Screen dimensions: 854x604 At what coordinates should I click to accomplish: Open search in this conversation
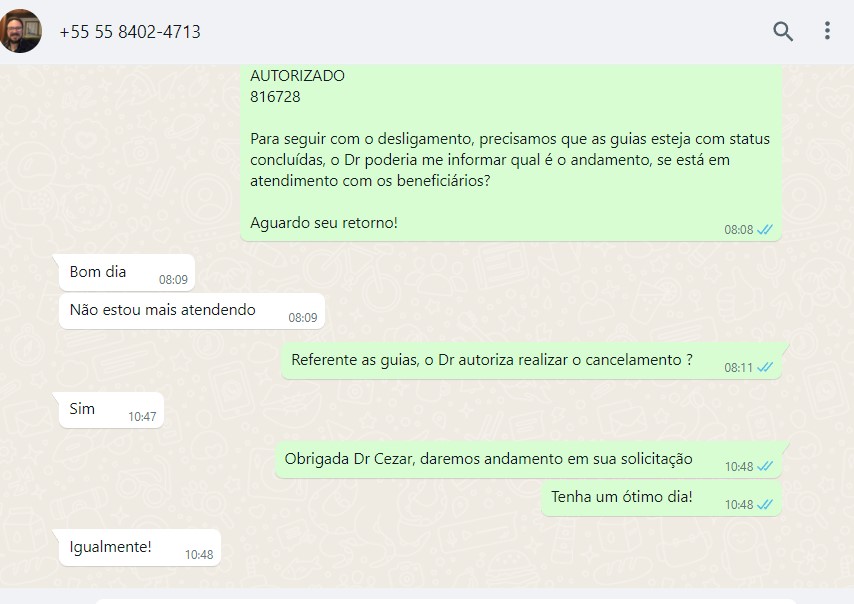point(783,31)
